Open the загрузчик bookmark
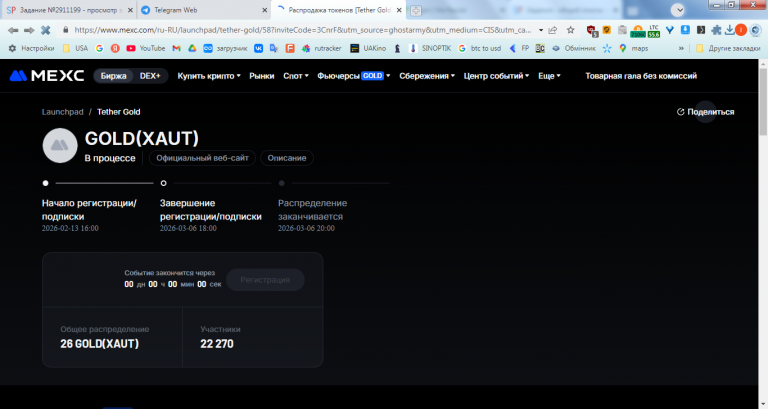 pyautogui.click(x=226, y=48)
